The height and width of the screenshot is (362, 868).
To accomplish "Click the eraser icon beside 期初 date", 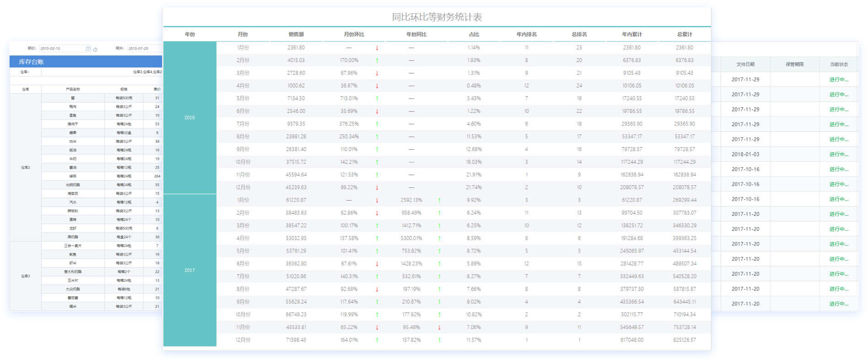I will tap(95, 49).
